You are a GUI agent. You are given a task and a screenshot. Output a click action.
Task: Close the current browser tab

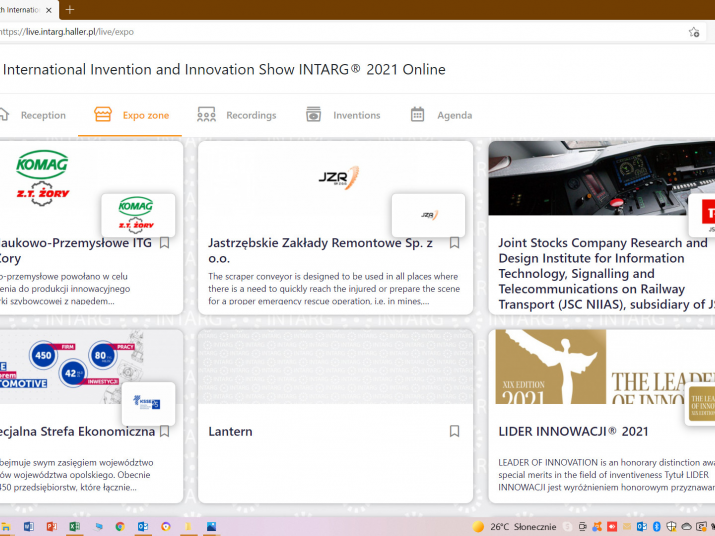click(49, 10)
